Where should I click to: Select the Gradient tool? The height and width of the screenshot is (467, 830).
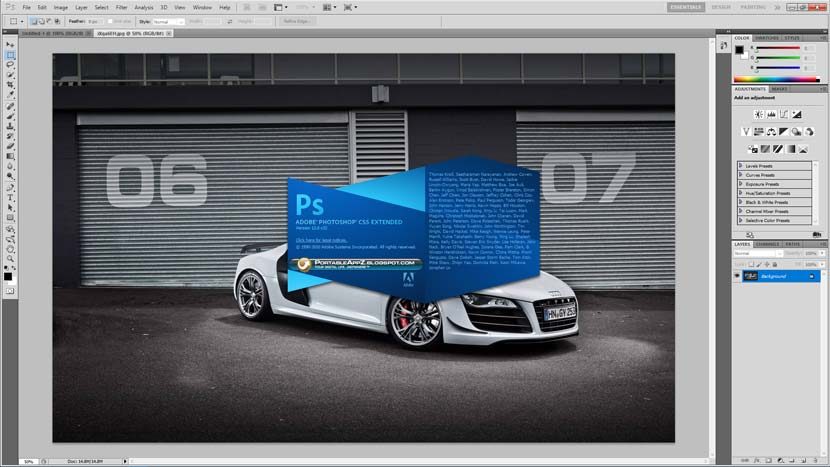10,157
